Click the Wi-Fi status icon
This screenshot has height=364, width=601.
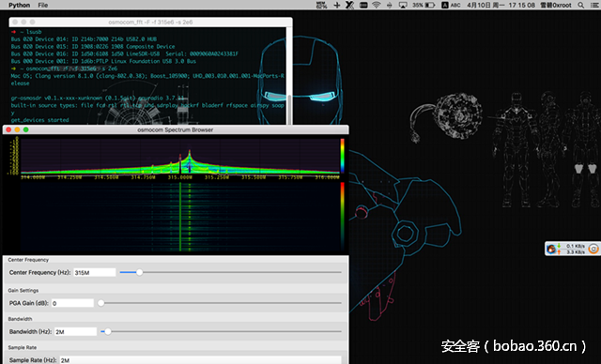coord(377,5)
